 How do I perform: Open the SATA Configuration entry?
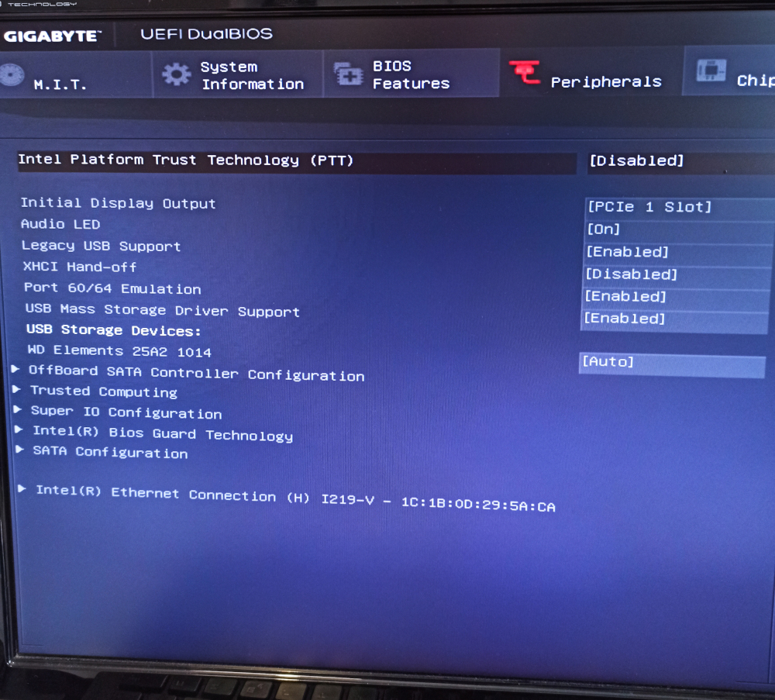tap(109, 452)
